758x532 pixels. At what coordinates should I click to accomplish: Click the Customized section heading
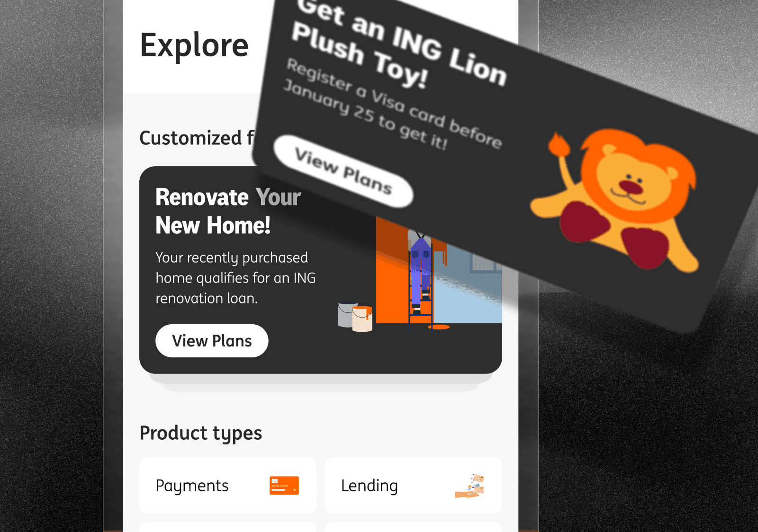coord(197,138)
